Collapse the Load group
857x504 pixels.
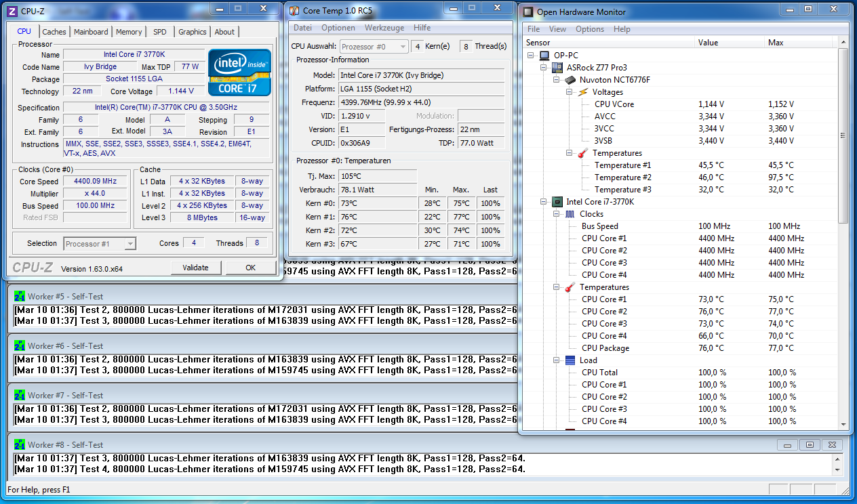point(557,360)
